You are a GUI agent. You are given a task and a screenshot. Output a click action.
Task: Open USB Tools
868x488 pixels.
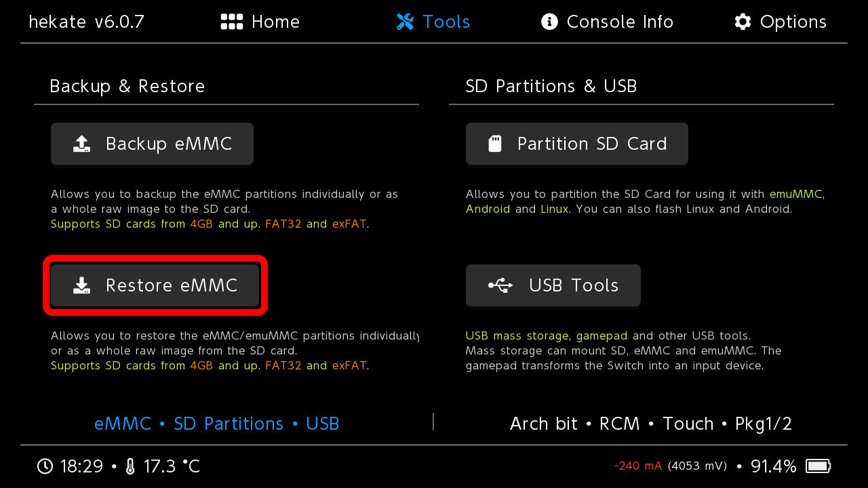click(553, 285)
